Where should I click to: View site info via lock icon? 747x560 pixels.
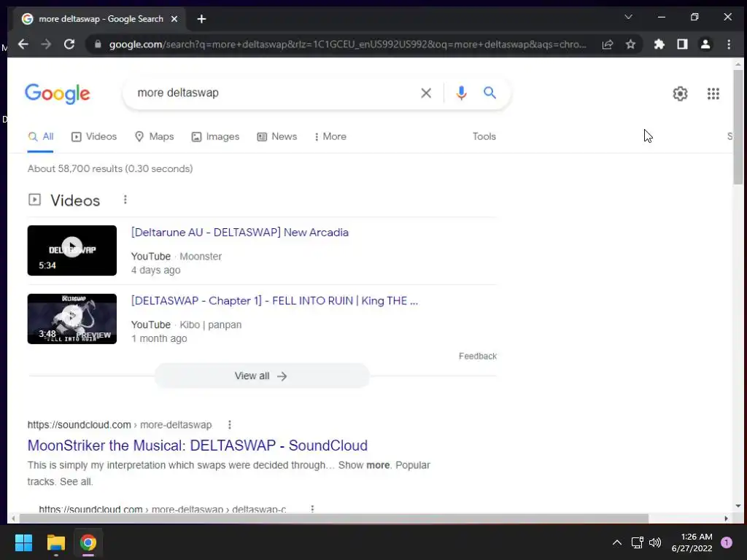98,44
